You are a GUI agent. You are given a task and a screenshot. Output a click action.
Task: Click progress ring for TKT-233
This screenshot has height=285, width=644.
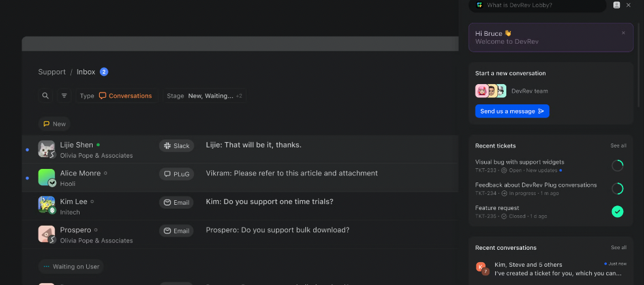pyautogui.click(x=617, y=166)
